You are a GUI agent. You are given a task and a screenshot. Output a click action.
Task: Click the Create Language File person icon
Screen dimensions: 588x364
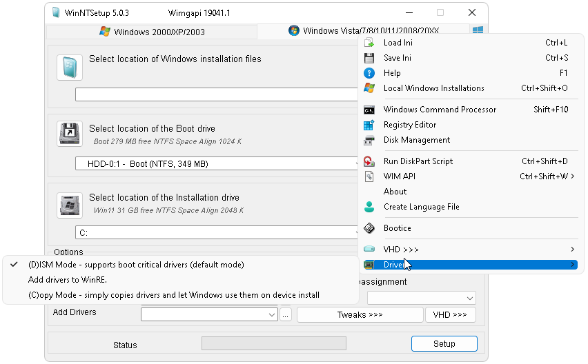click(369, 207)
